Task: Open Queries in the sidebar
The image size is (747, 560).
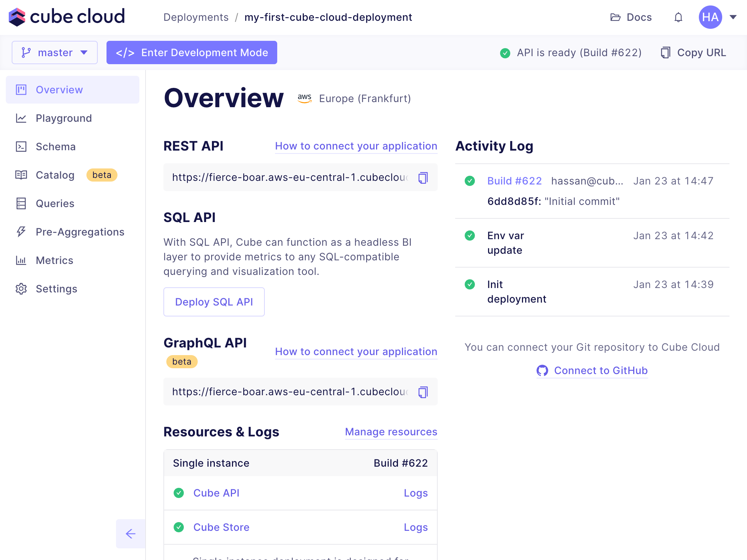Action: (x=73, y=203)
